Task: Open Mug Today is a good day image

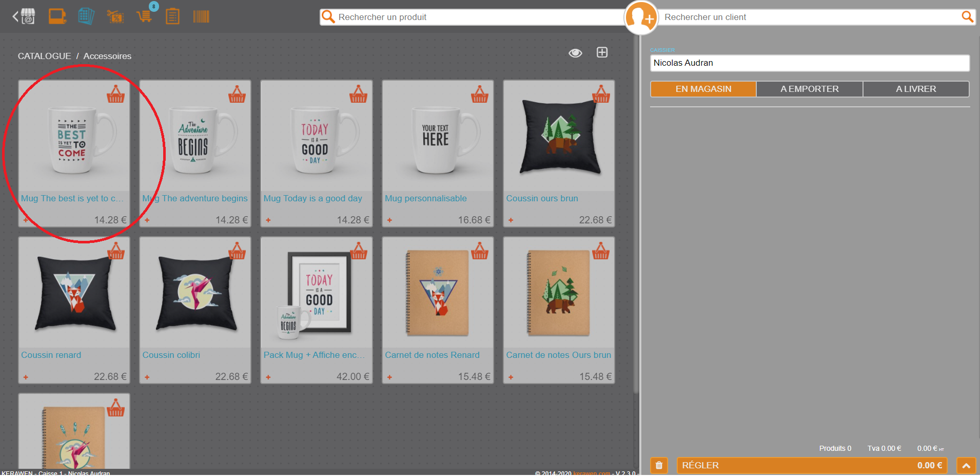Action: click(317, 136)
